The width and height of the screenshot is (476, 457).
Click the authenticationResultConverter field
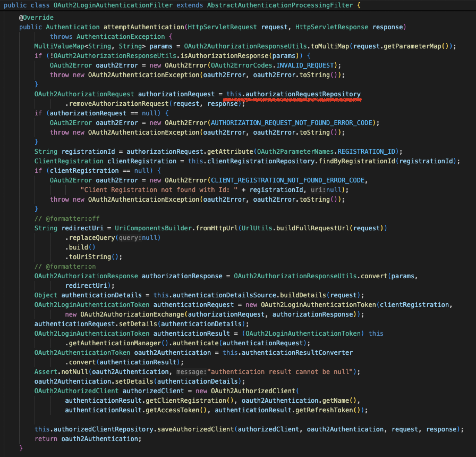297,353
